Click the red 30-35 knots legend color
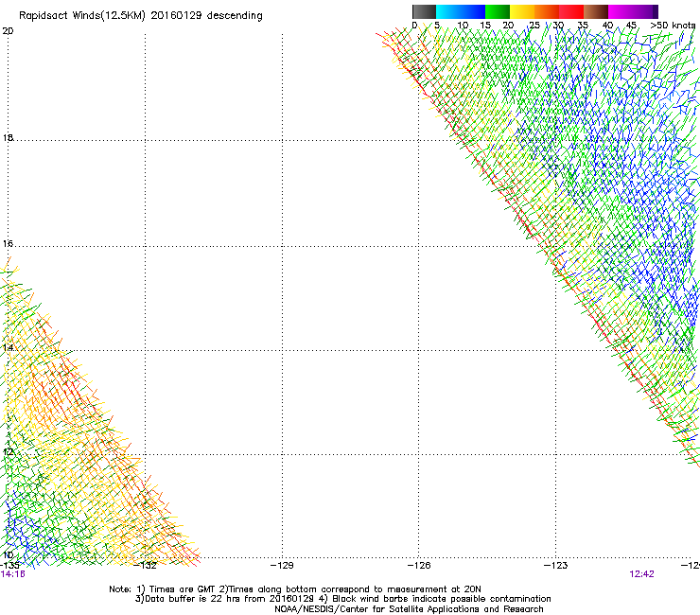This screenshot has width=700, height=615. click(x=571, y=11)
